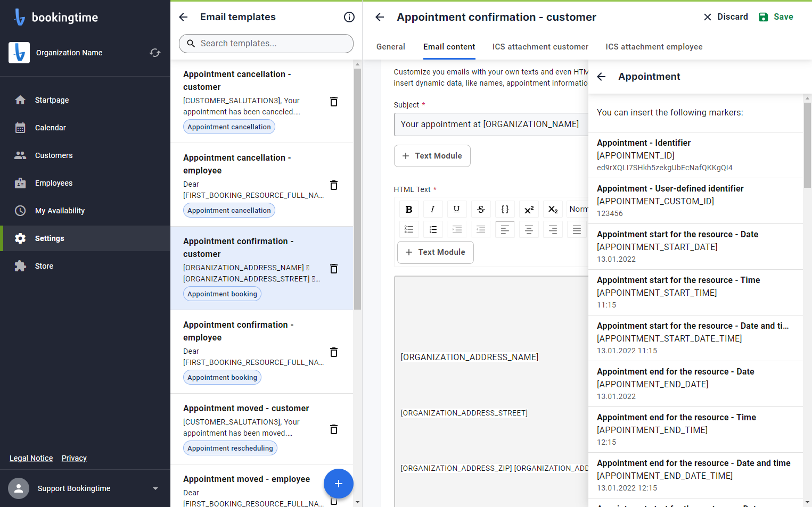Edit the Subject field

(x=491, y=124)
